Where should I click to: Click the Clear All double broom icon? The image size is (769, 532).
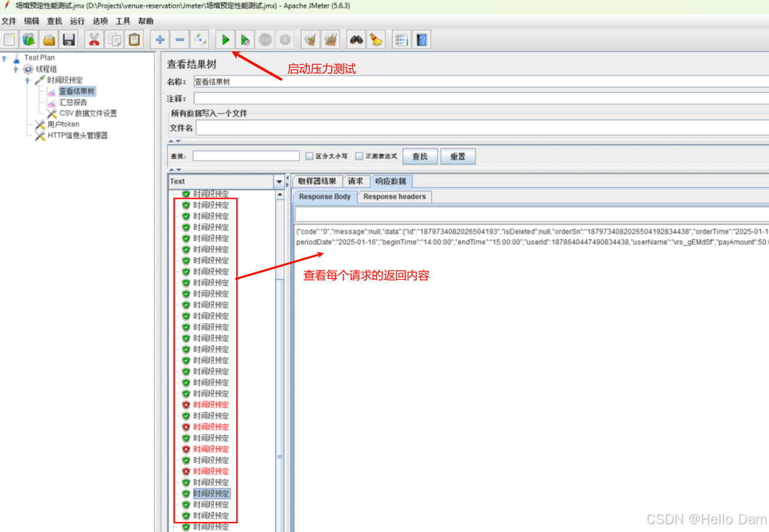330,40
